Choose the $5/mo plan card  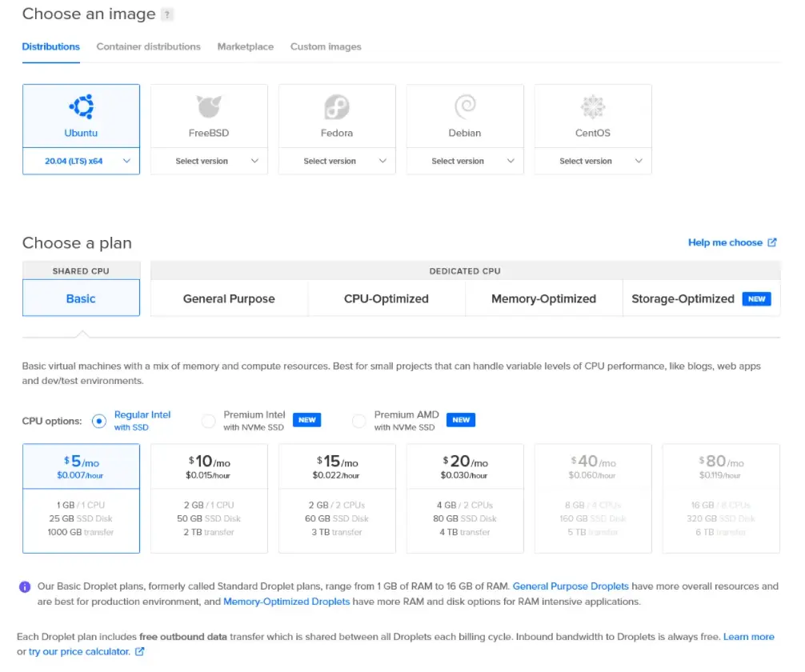81,498
